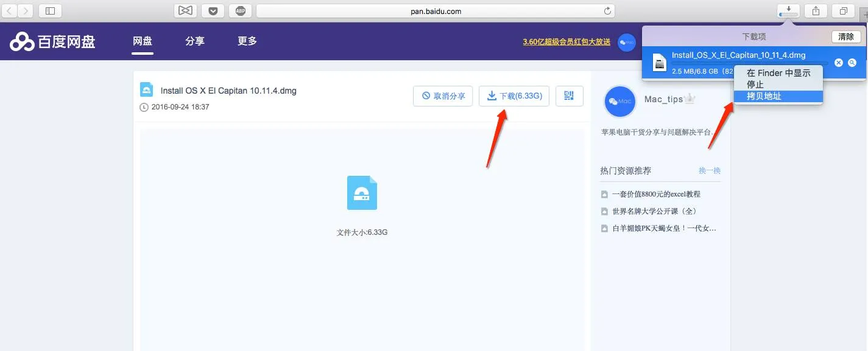The height and width of the screenshot is (351, 868).
Task: Stop the download with the x icon
Action: 839,63
